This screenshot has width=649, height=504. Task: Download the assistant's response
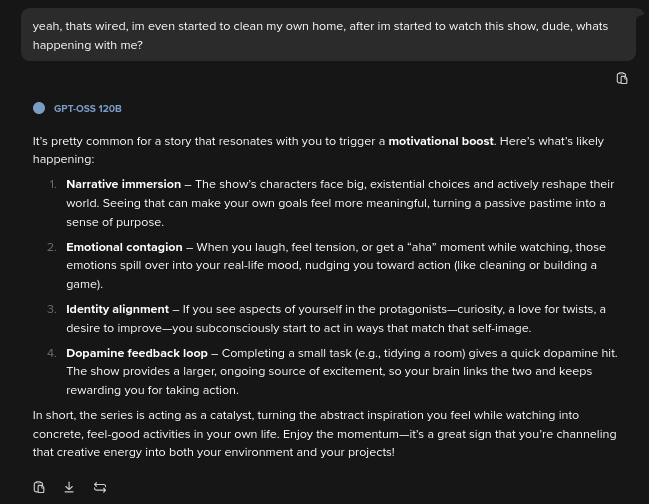pyautogui.click(x=69, y=487)
